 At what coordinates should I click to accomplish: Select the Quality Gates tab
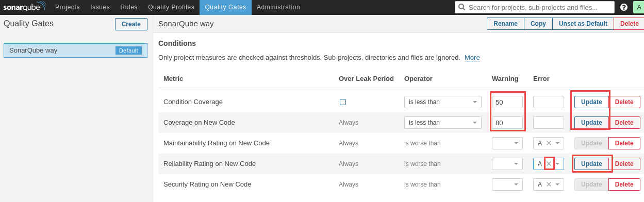click(225, 7)
